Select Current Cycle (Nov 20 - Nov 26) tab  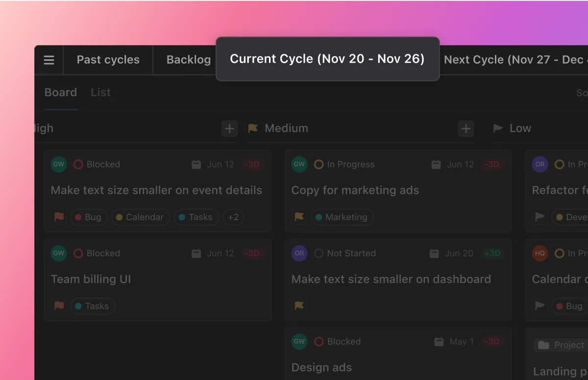click(x=327, y=59)
